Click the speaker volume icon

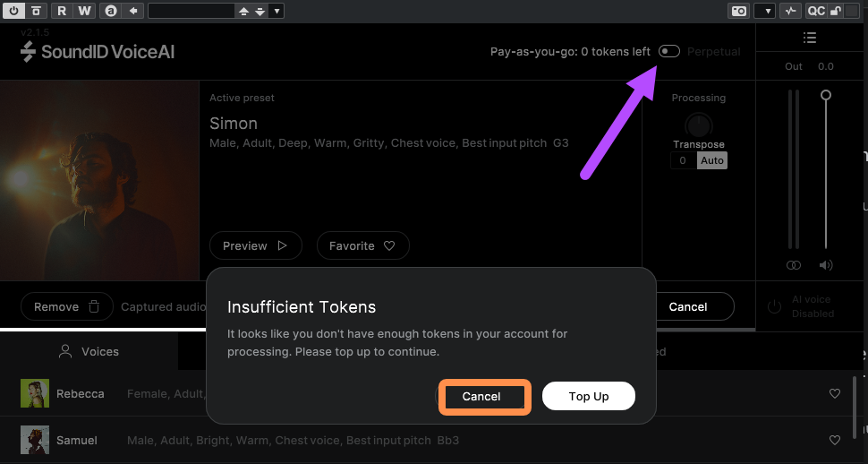coord(826,265)
